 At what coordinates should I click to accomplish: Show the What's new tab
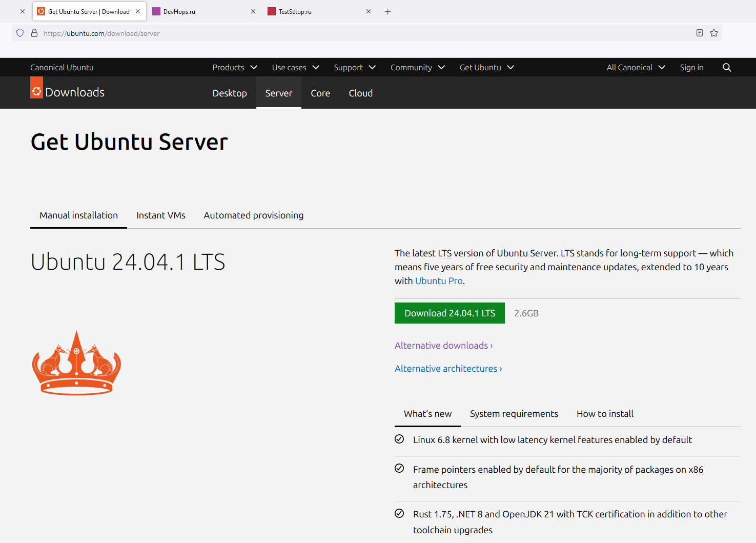tap(427, 414)
